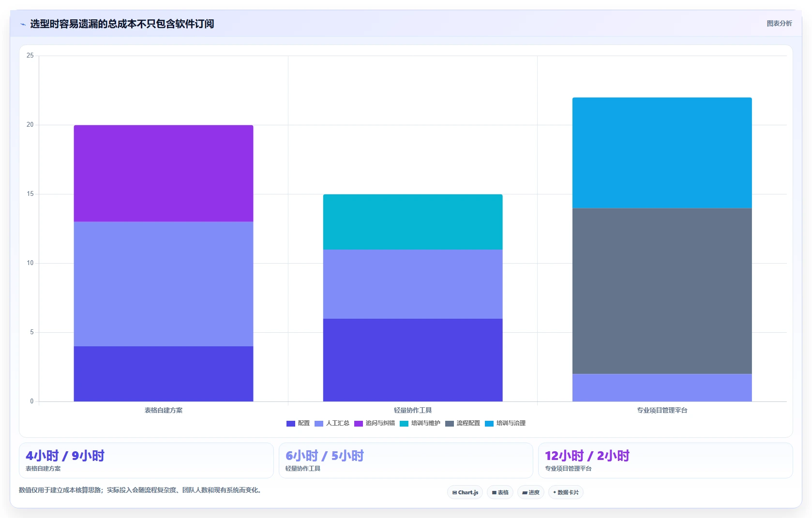
Task: Click the 培训与治理 legend swatch
Action: (489, 424)
